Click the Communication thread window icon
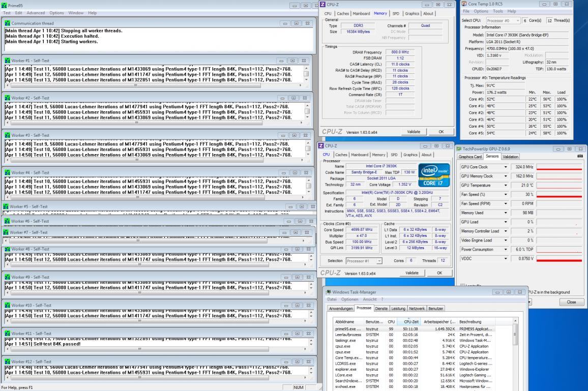588x391 pixels. 7,23
